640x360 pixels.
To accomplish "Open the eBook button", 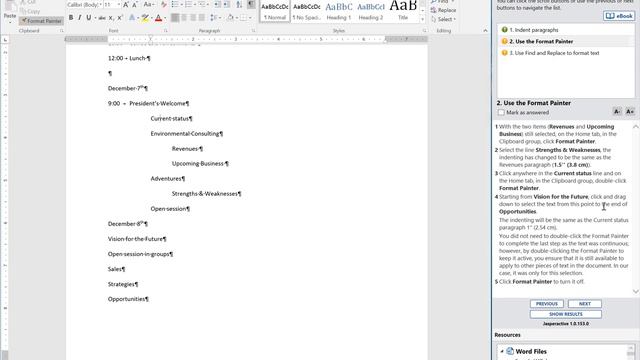I will 619,16.
